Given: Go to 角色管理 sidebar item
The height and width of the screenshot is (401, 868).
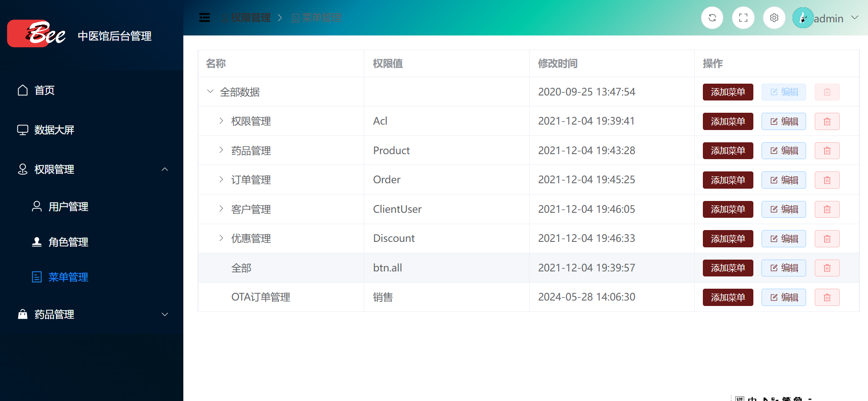Looking at the screenshot, I should click(x=68, y=242).
